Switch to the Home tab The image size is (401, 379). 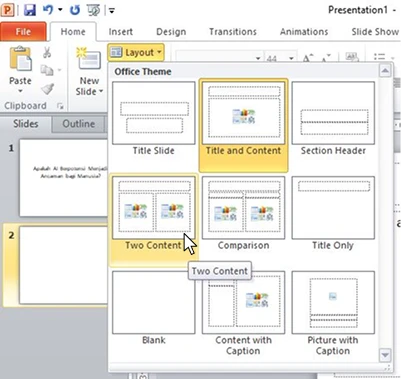tap(73, 32)
